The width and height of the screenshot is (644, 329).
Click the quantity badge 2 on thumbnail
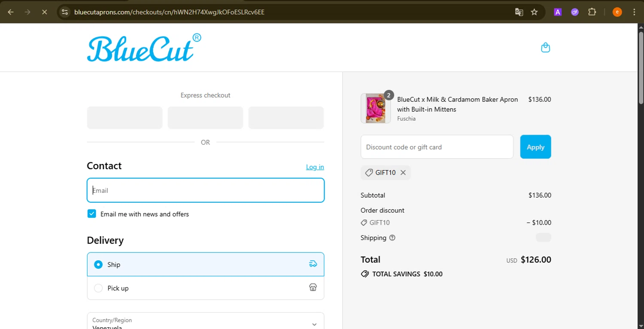pyautogui.click(x=389, y=95)
